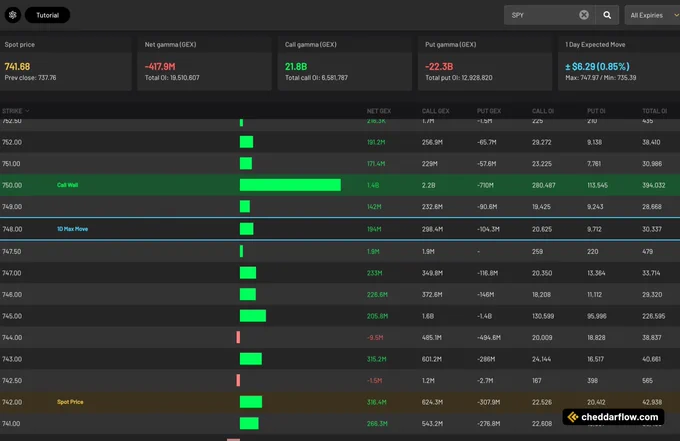680x441 pixels.
Task: Select the Spot Price row label
Action: [70, 402]
